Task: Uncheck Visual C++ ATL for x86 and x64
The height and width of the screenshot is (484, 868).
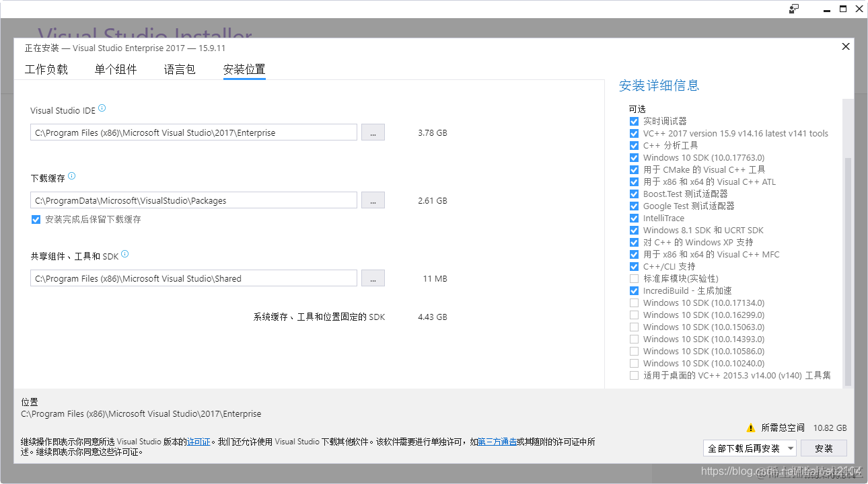Action: (x=634, y=182)
